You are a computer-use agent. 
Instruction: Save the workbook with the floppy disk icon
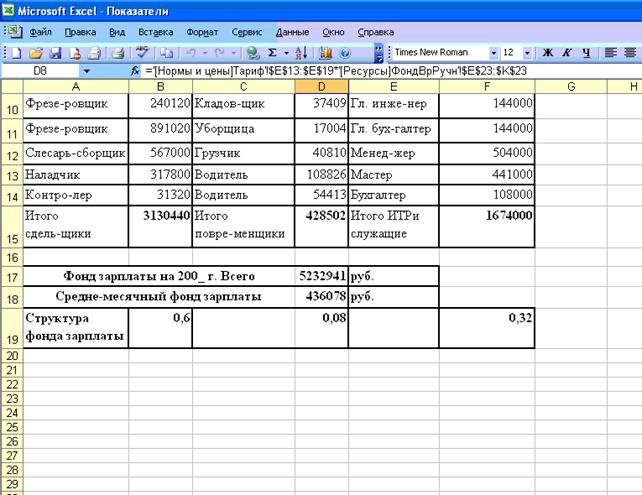pos(56,53)
